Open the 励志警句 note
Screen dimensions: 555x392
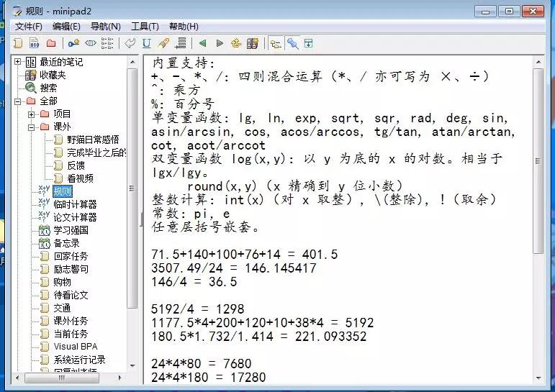[x=71, y=269]
